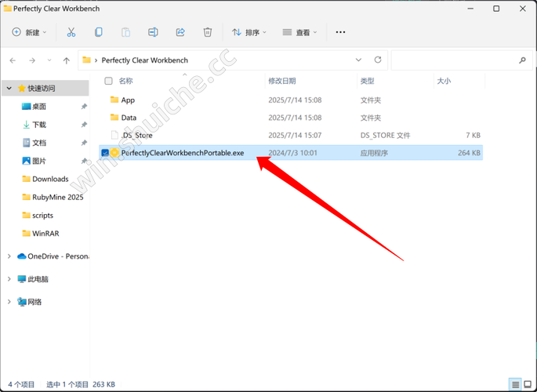Click the pin icon beside 桌面
This screenshot has width=537, height=392.
coord(84,107)
